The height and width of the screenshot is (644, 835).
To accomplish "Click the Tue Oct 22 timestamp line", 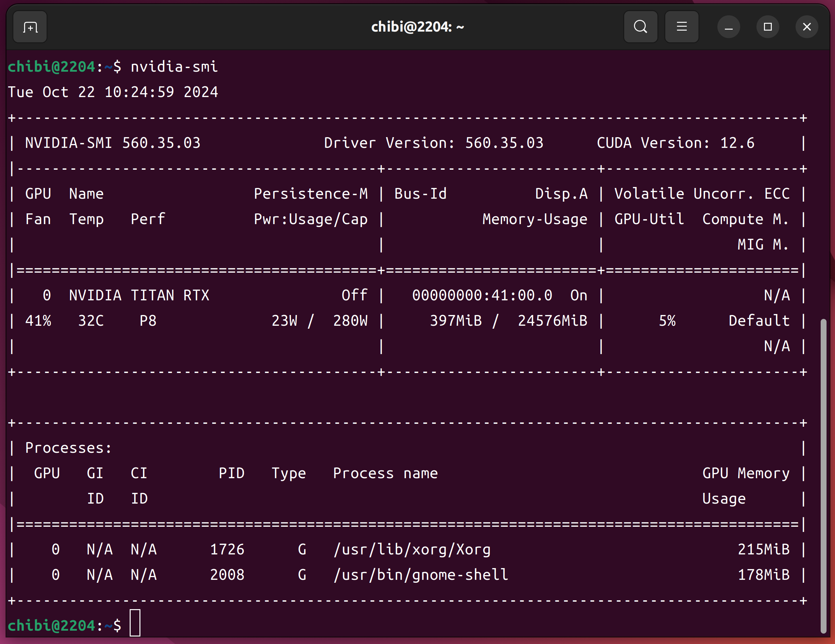I will coord(113,92).
